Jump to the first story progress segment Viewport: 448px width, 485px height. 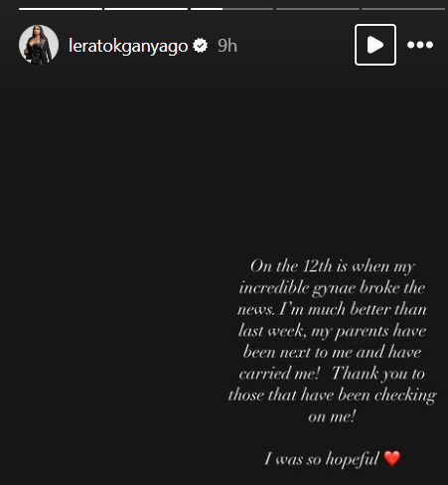(61, 9)
